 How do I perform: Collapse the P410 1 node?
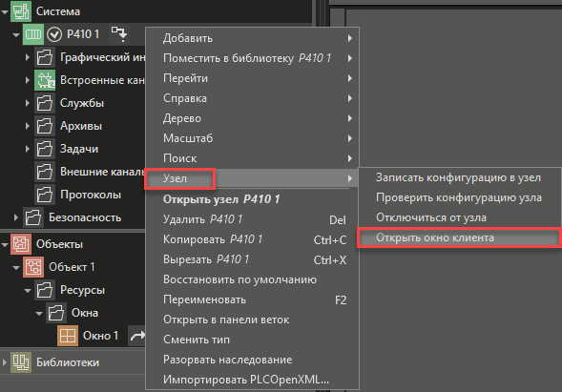click(16, 35)
